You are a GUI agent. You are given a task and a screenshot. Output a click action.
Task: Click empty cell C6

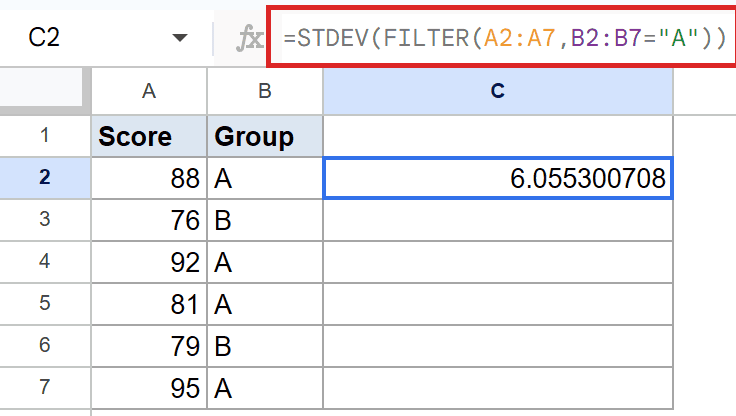pos(498,346)
